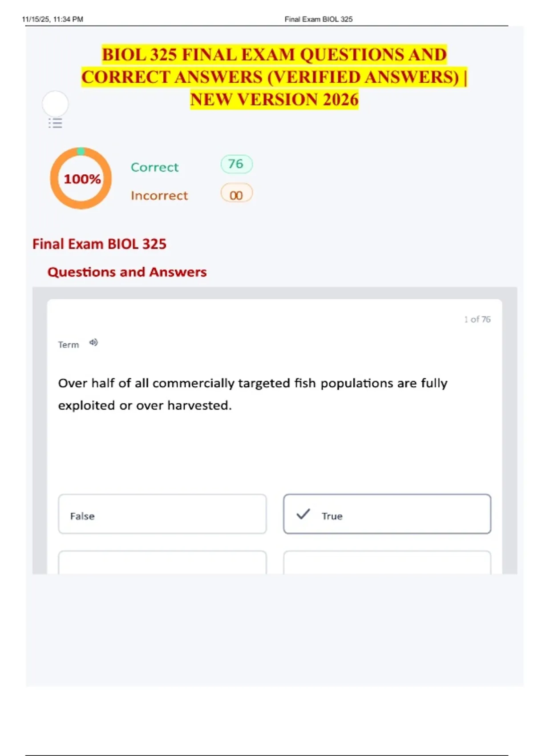Viewport: 534px width, 756px height.
Task: Click the checkmark beside True
Action: 303,514
